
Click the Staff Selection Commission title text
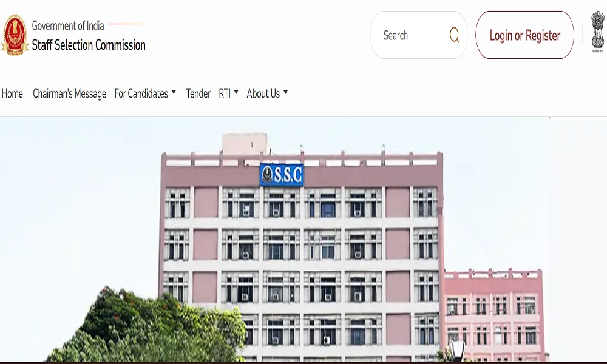coord(89,45)
